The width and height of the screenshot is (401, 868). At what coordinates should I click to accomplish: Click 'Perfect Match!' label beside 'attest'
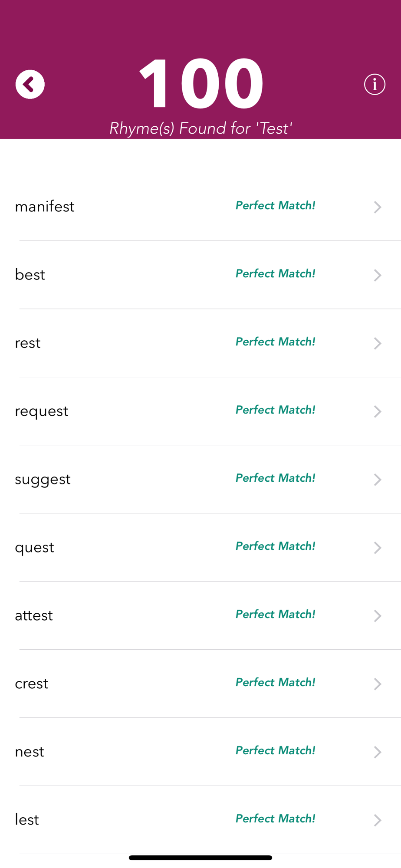[x=275, y=614]
